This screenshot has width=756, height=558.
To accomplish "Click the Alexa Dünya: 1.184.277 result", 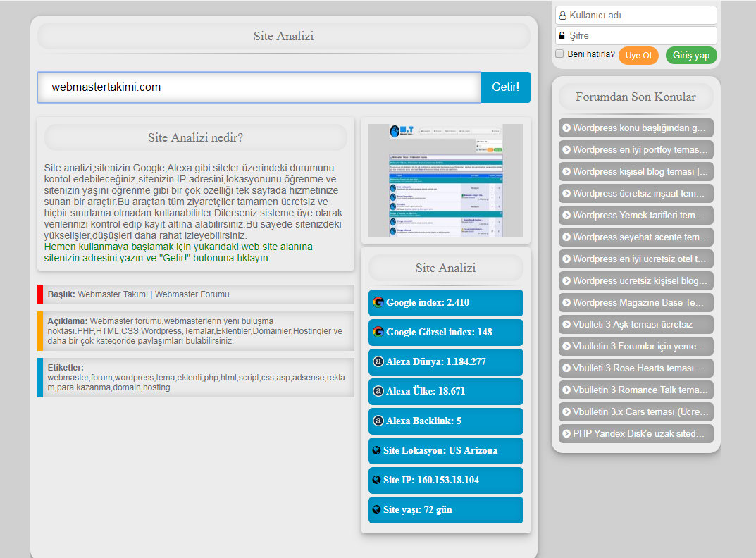I will coord(446,361).
